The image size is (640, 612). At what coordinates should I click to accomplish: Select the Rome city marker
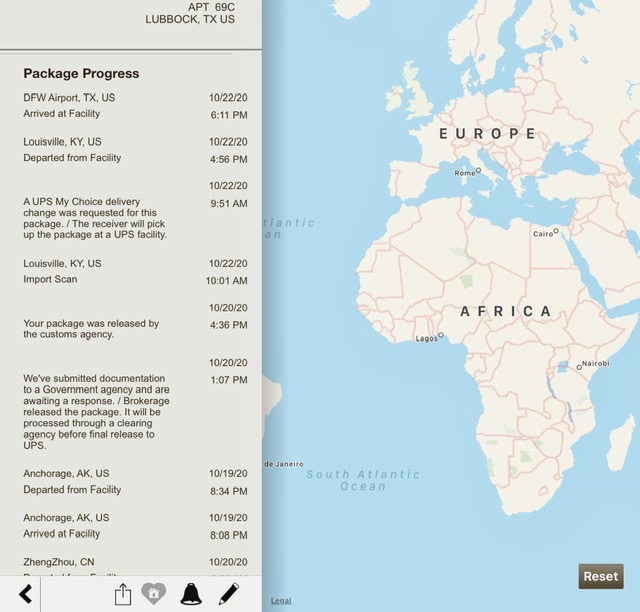(478, 170)
